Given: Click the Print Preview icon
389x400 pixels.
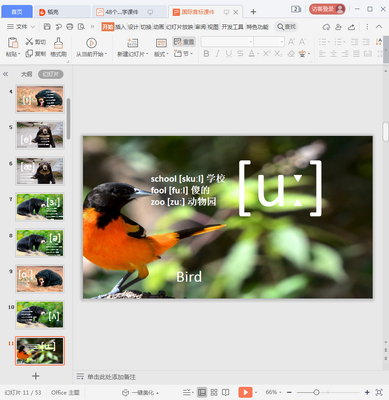Looking at the screenshot, I should click(x=81, y=27).
